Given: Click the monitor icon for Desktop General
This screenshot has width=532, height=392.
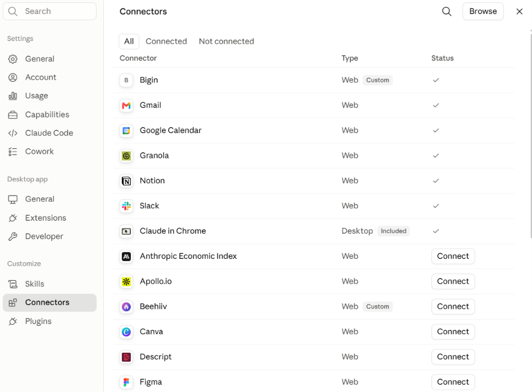Looking at the screenshot, I should tap(12, 199).
